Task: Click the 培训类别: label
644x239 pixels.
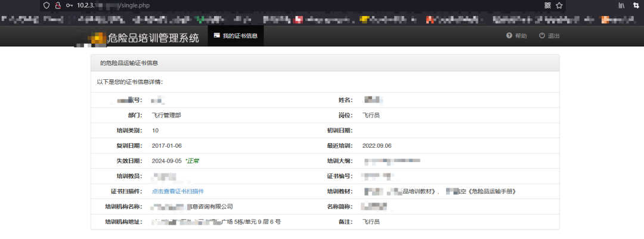Action: pos(129,131)
